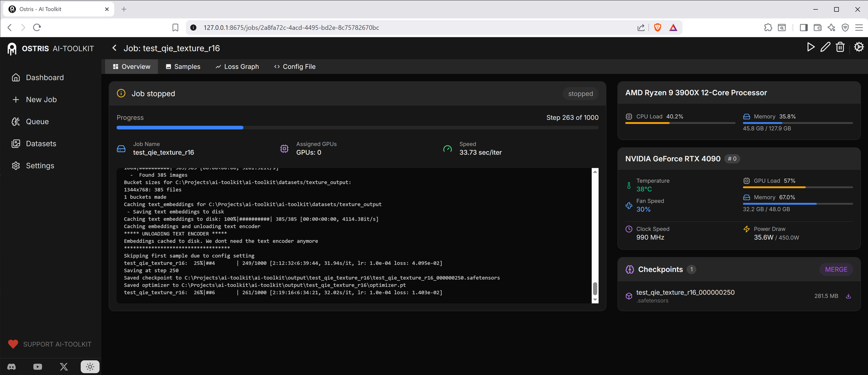Open job settings gear icon in header
This screenshot has height=375, width=868.
859,47
